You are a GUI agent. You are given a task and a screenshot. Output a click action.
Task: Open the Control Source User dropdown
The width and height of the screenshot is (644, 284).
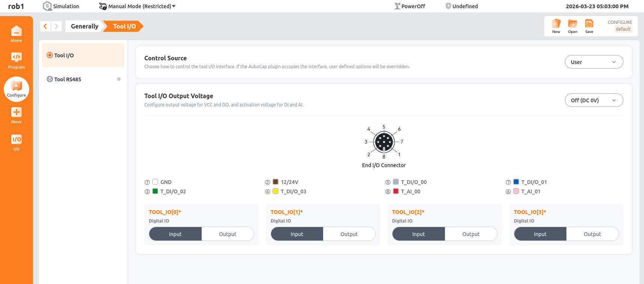(593, 62)
